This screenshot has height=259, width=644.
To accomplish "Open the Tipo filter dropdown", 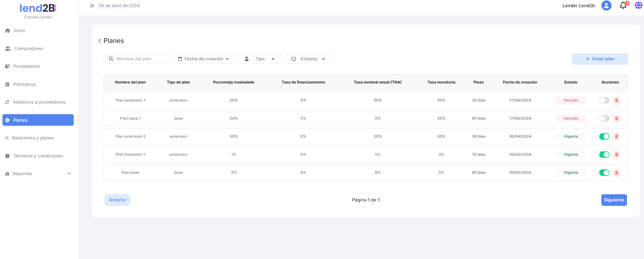I will point(259,59).
